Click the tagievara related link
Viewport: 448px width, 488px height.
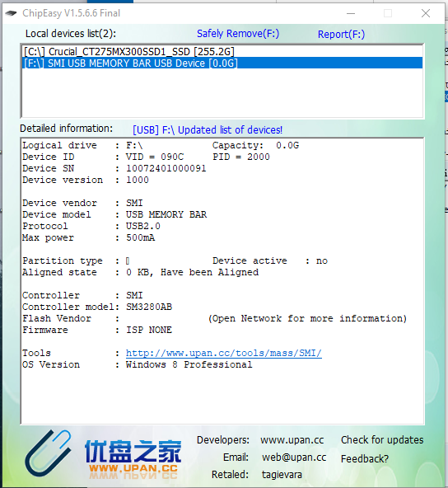coord(282,475)
